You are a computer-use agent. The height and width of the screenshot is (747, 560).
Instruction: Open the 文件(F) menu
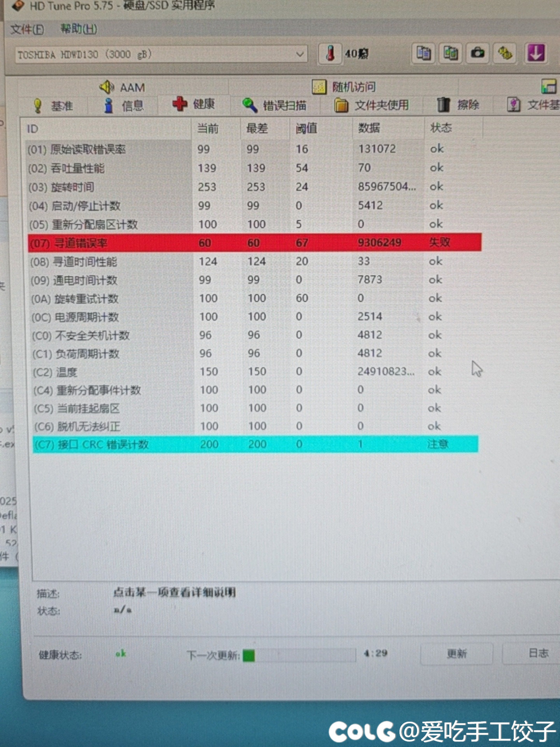coord(26,29)
